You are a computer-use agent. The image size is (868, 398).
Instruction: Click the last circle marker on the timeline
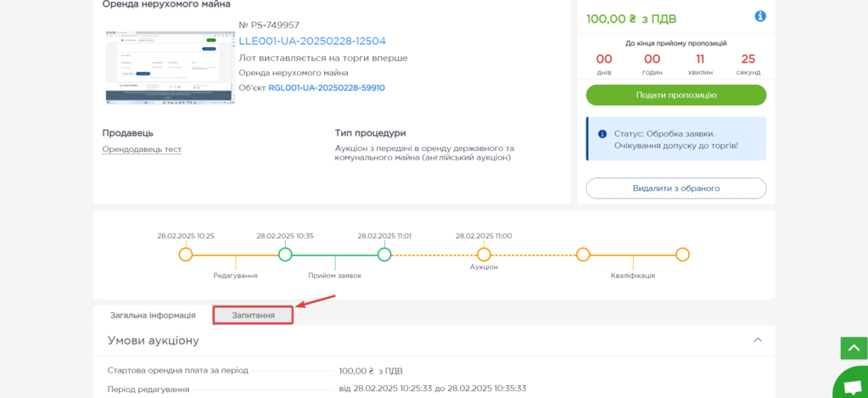(682, 255)
